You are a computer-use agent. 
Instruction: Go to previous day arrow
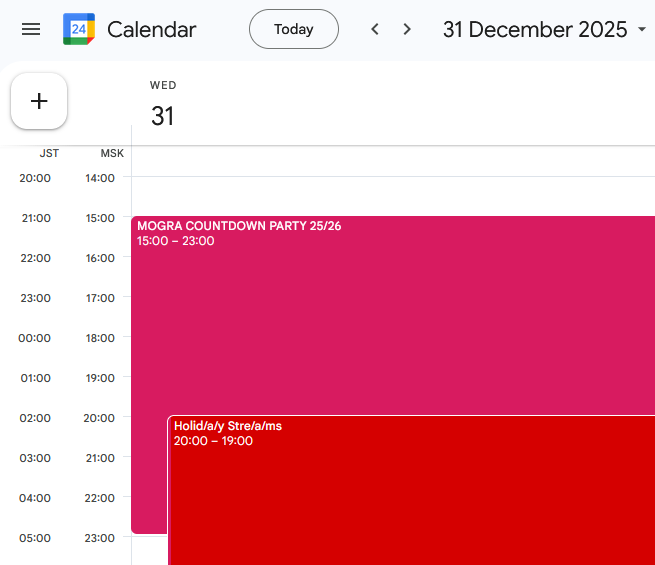click(375, 29)
